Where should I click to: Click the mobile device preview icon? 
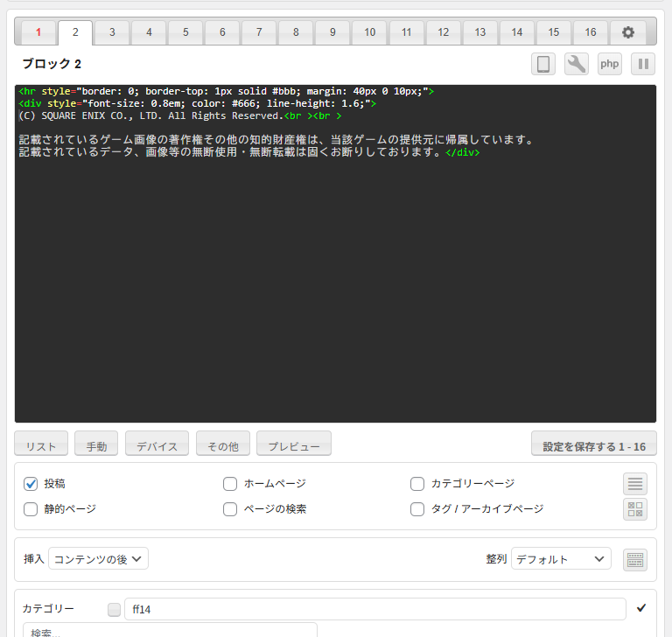(x=543, y=64)
